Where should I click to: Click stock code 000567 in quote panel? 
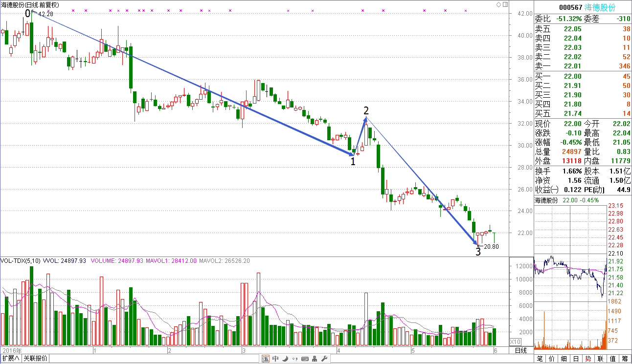[570, 7]
